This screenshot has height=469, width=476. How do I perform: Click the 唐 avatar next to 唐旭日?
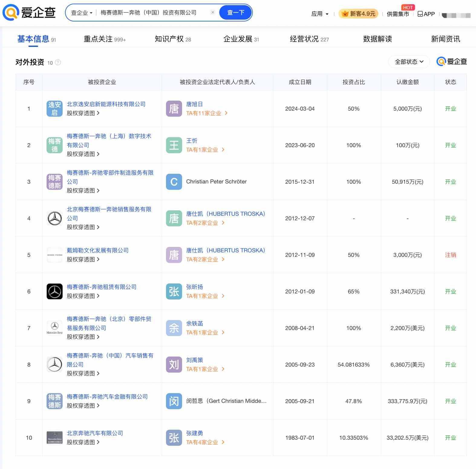click(x=174, y=109)
